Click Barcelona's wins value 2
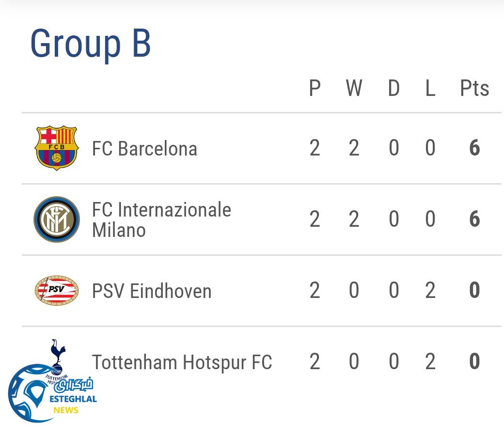The image size is (504, 437). (x=354, y=148)
